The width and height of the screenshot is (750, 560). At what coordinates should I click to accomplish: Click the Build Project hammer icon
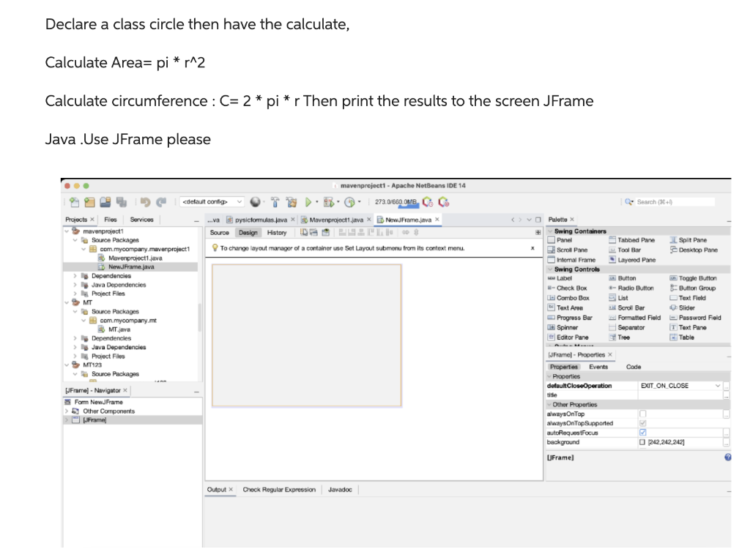point(274,203)
